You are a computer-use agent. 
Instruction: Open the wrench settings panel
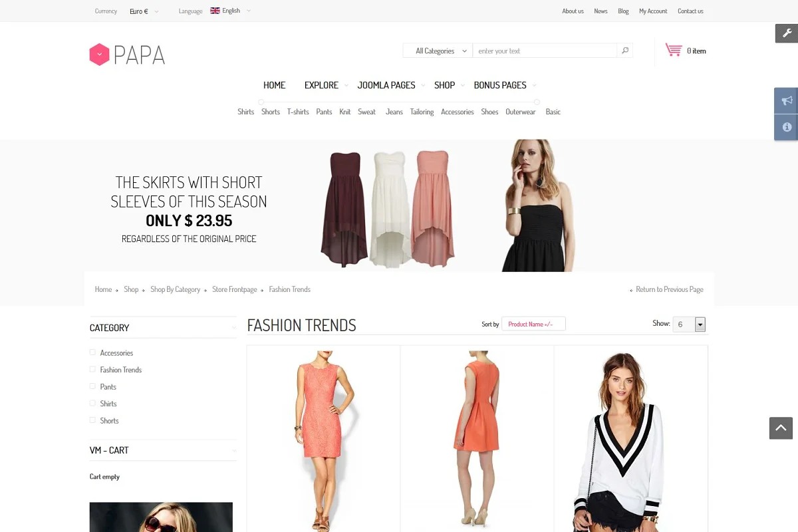tap(786, 33)
